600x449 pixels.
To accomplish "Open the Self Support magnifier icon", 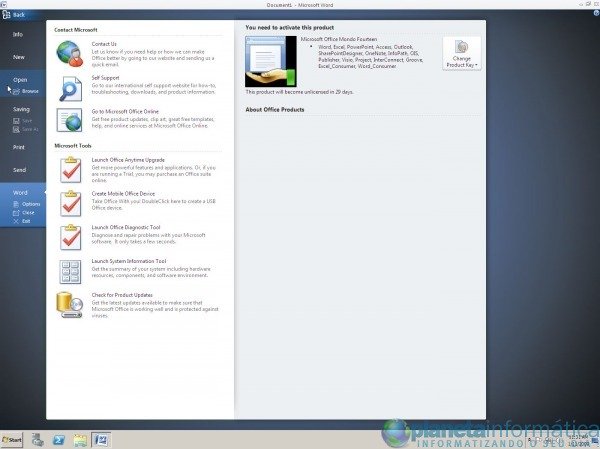I will (70, 88).
